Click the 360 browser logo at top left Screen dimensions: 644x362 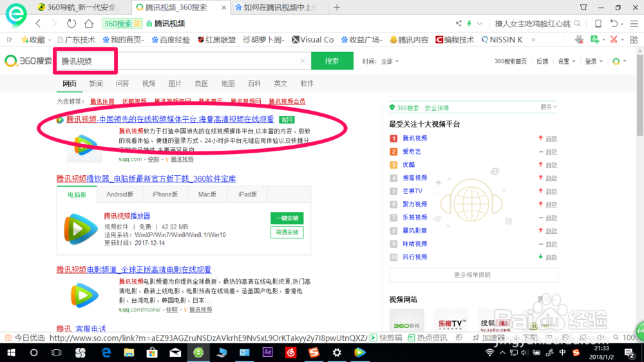coord(15,15)
